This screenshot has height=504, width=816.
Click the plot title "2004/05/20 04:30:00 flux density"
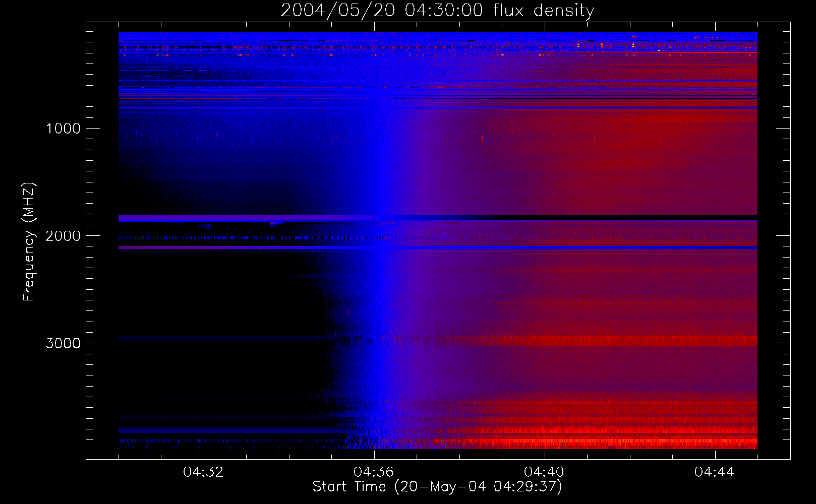click(x=437, y=11)
